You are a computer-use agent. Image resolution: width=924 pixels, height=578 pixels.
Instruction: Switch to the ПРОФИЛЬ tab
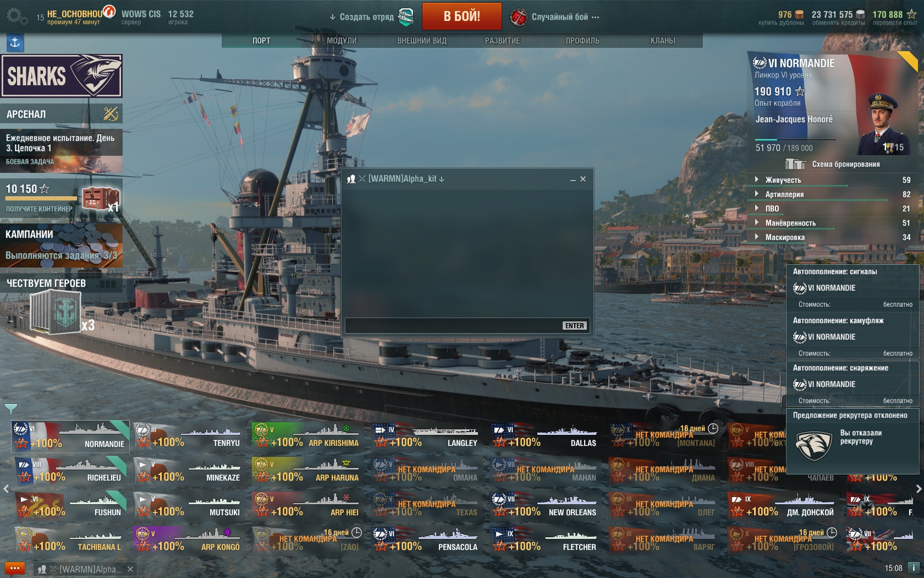[582, 41]
